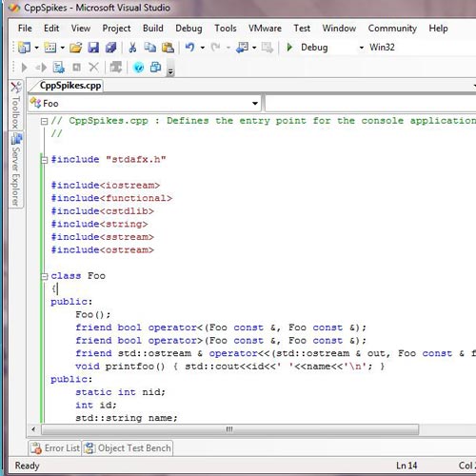Screen dimensions: 476x476
Task: Open the Debug menu
Action: click(x=188, y=29)
